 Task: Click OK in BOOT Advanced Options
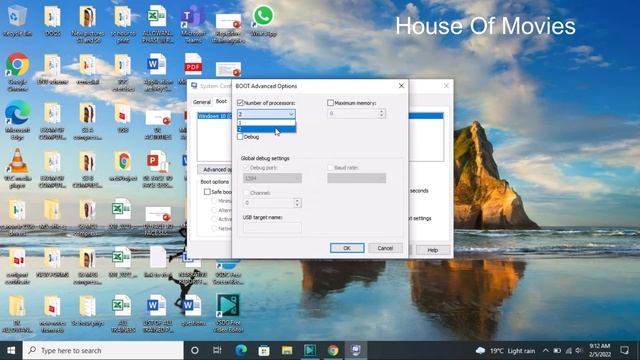(347, 248)
